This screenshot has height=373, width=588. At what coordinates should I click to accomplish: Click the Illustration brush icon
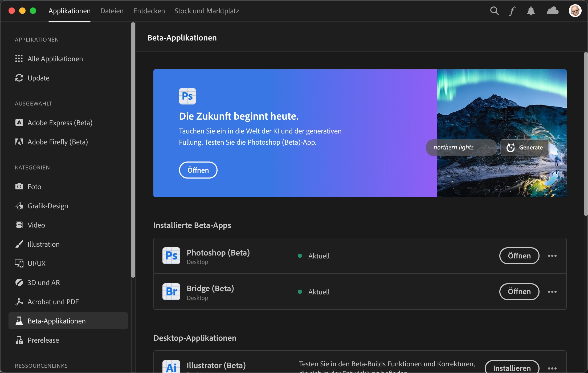point(19,244)
